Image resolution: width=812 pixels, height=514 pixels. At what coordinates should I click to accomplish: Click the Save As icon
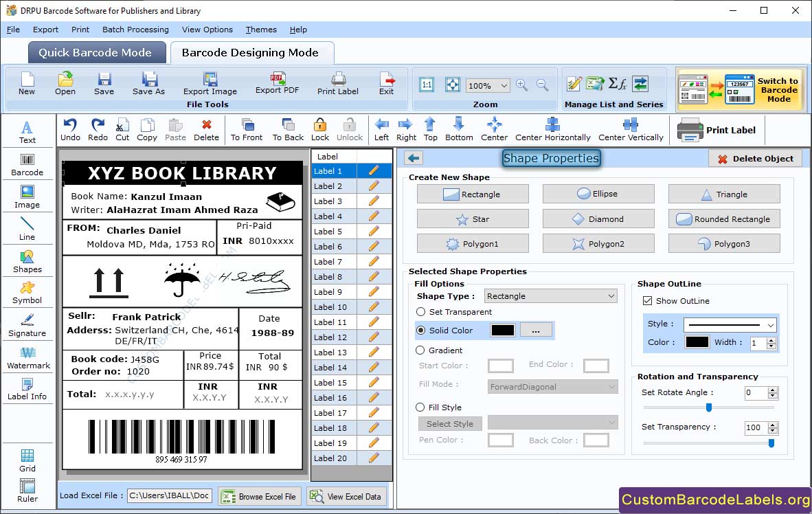point(148,84)
